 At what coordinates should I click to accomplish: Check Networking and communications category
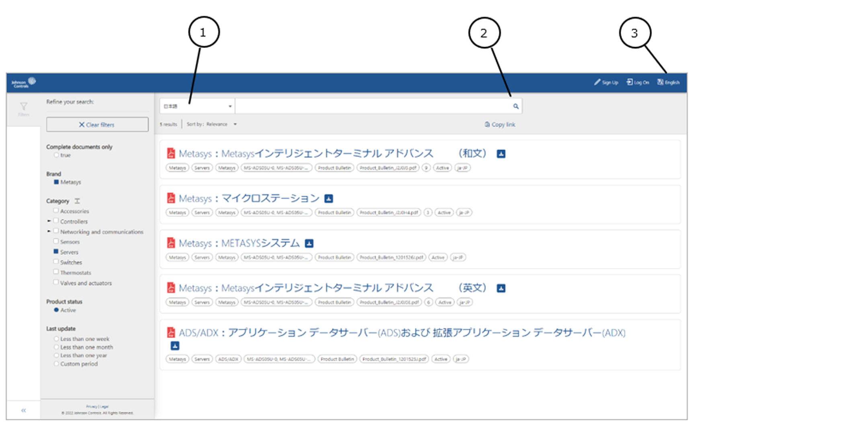pos(56,231)
